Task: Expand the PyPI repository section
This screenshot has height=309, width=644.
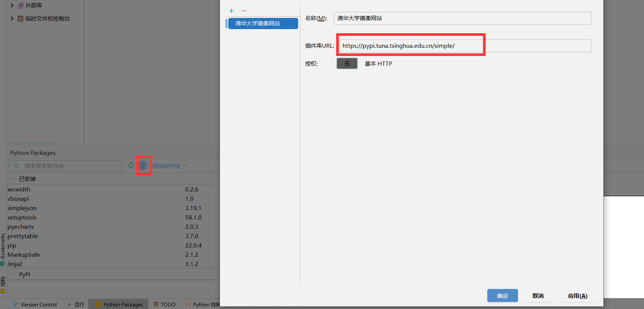Action: 13,274
